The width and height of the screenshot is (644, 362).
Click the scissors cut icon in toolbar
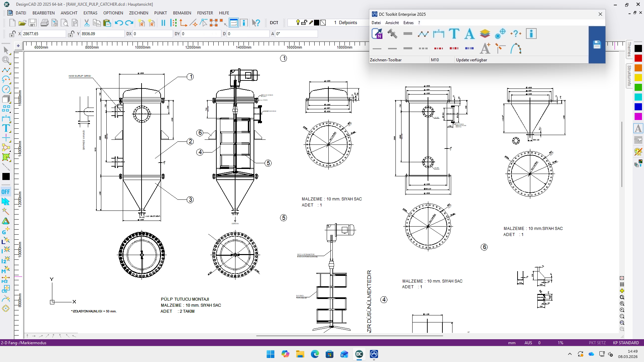pos(87,23)
